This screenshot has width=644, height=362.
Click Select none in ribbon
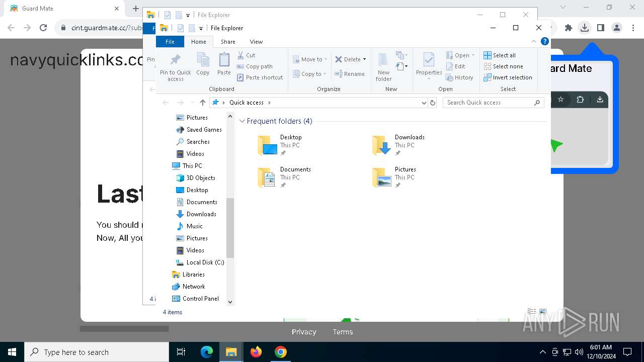click(503, 66)
